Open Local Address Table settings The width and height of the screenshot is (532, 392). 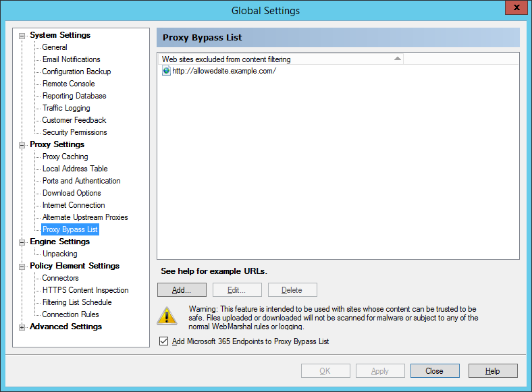pyautogui.click(x=75, y=169)
